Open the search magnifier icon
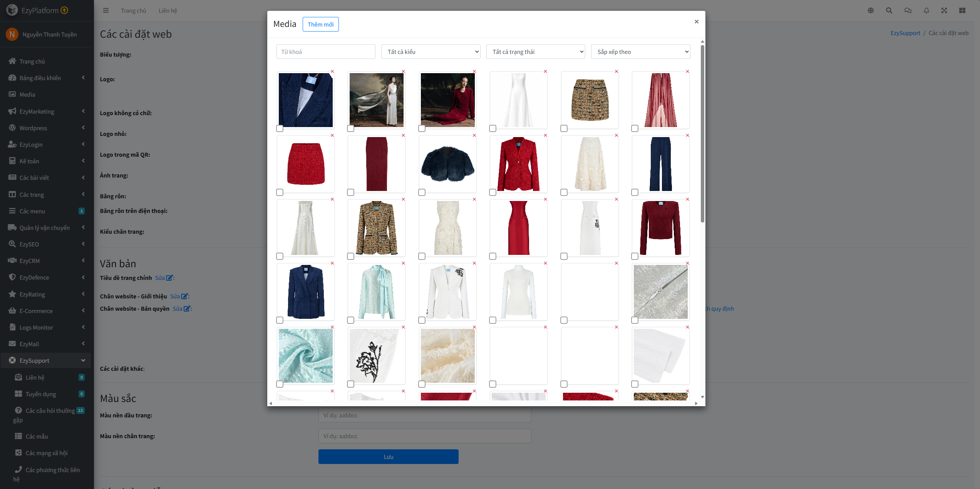 tap(889, 10)
